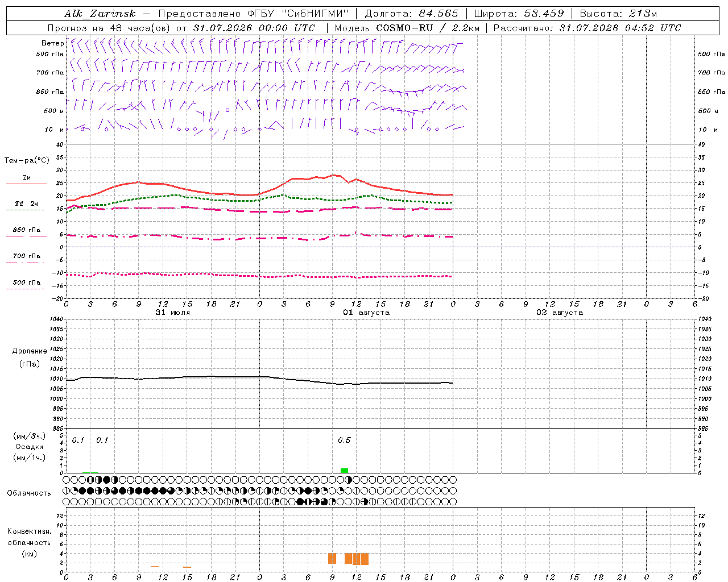This screenshot has height=582, width=728.
Task: Select the orange convective cloud bar near hour 9
Action: point(332,558)
